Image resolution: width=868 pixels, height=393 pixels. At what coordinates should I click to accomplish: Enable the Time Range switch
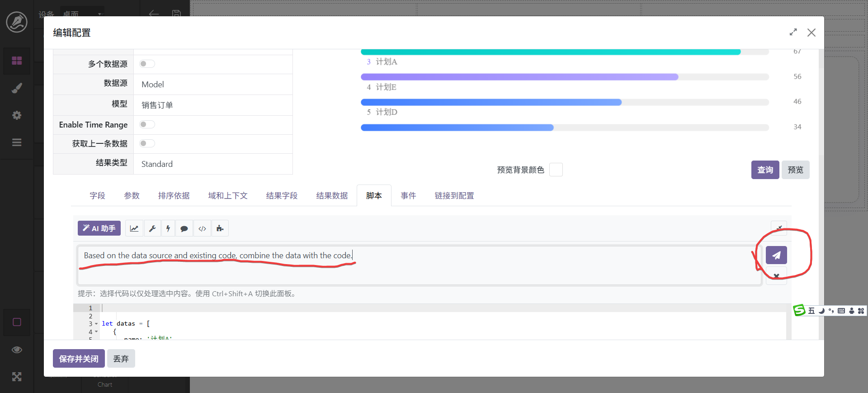point(147,124)
